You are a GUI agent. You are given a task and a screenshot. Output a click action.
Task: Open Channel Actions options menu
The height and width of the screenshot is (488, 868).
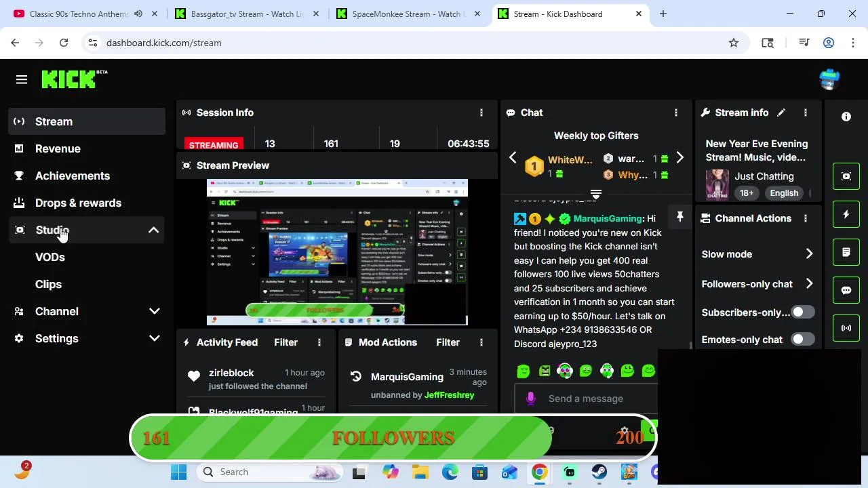(805, 218)
